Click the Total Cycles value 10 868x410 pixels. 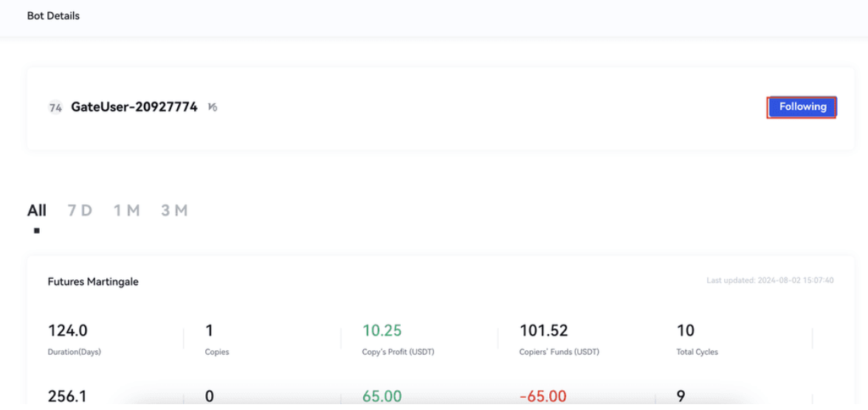point(685,330)
